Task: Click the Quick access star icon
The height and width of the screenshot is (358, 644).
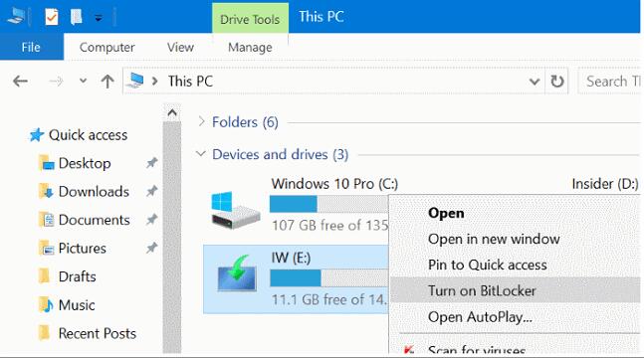Action: 37,134
